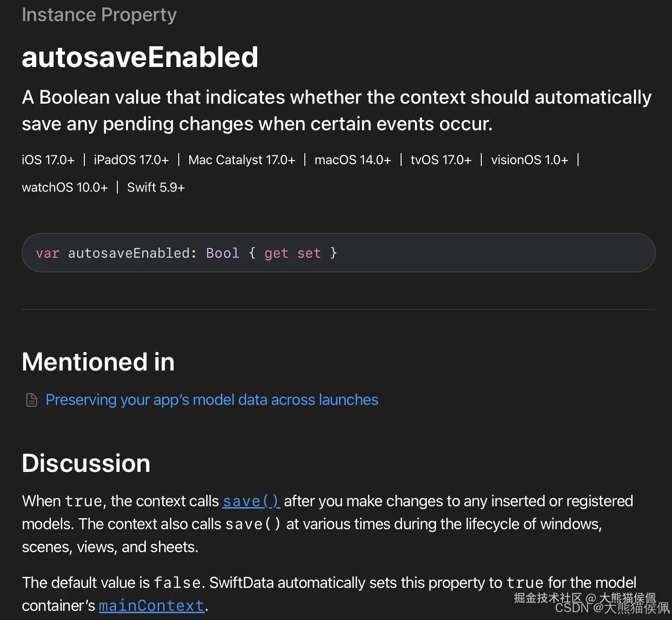Click the 'visionOS 1.0+' availability text
Image resolution: width=672 pixels, height=620 pixels.
pyautogui.click(x=529, y=160)
